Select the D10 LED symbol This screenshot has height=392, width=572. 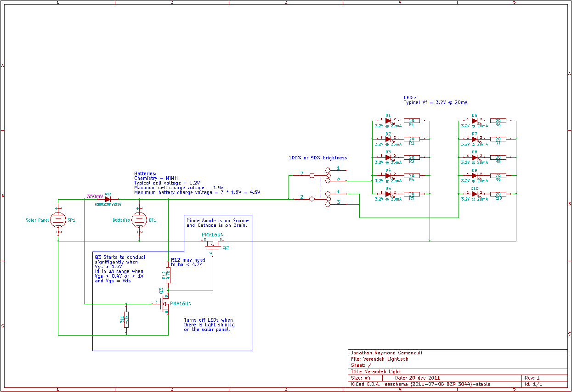475,194
